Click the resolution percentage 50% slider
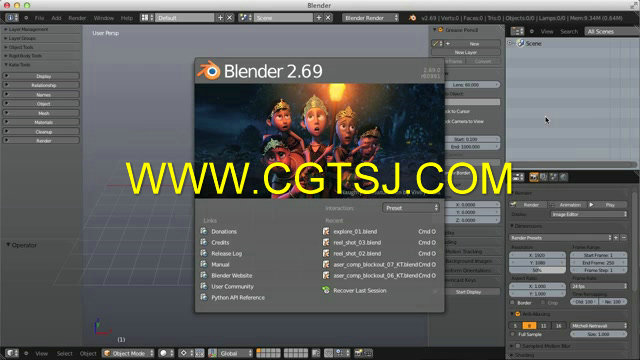 [537, 270]
